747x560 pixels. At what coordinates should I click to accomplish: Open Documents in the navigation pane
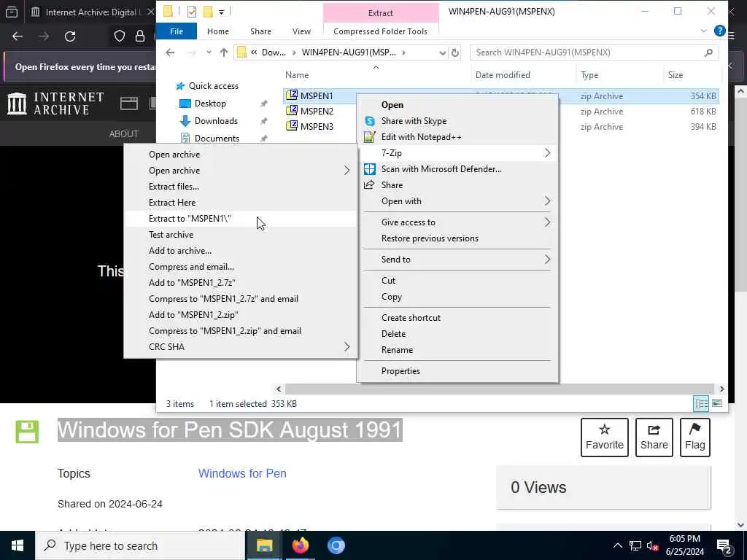tap(209, 138)
